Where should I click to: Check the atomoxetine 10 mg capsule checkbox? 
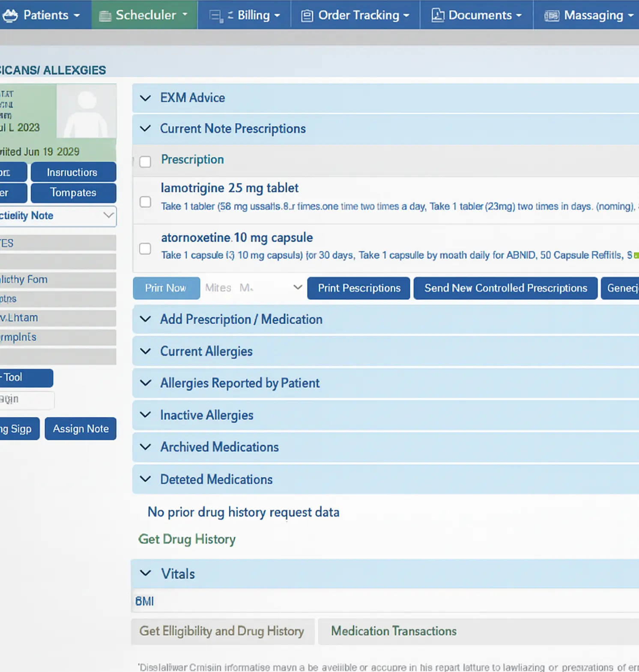pos(145,249)
